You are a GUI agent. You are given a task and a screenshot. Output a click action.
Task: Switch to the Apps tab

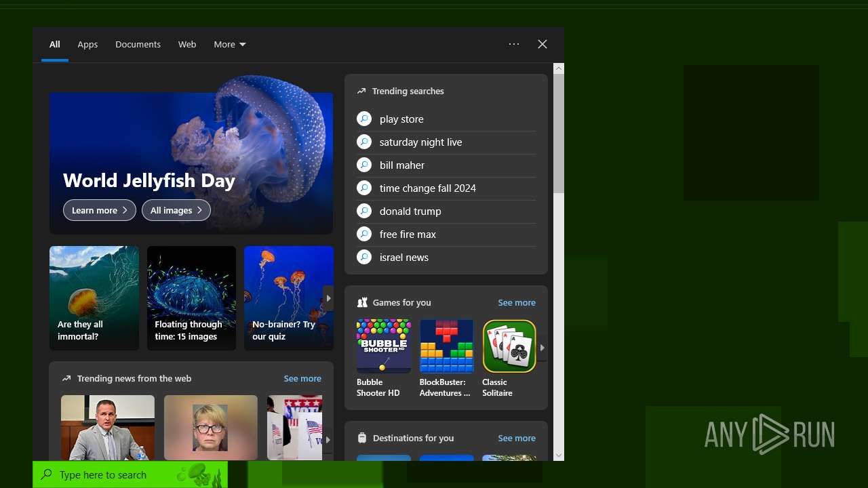[x=87, y=45]
